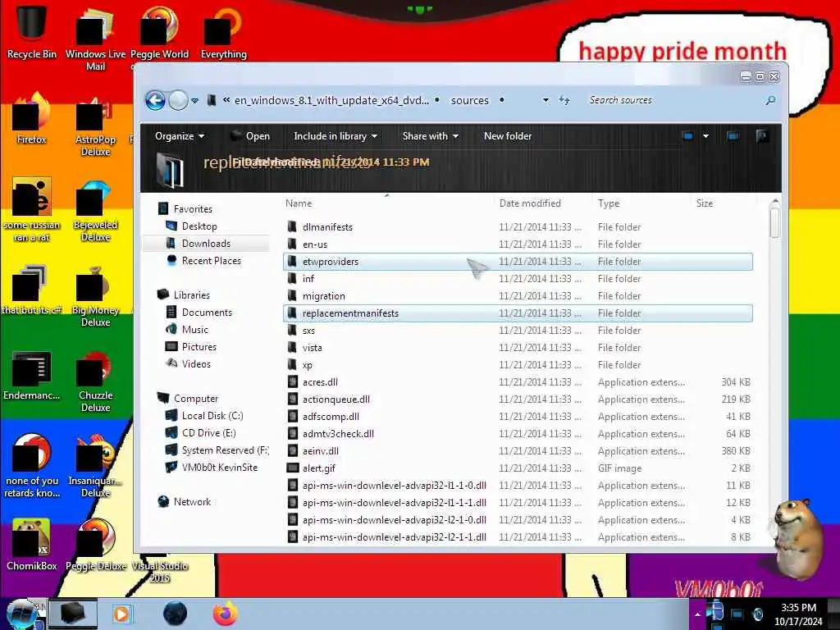Click the Back navigation arrow in Explorer
This screenshot has height=630, width=840.
pyautogui.click(x=155, y=100)
